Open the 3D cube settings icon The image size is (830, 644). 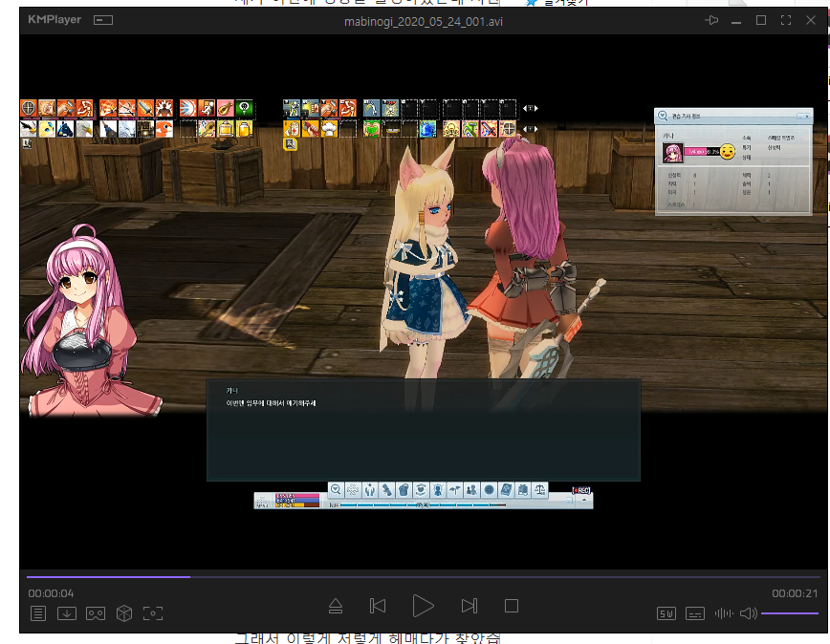pos(124,613)
